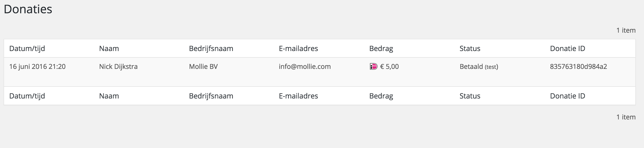Select the Nick Dijkstra name cell

118,67
